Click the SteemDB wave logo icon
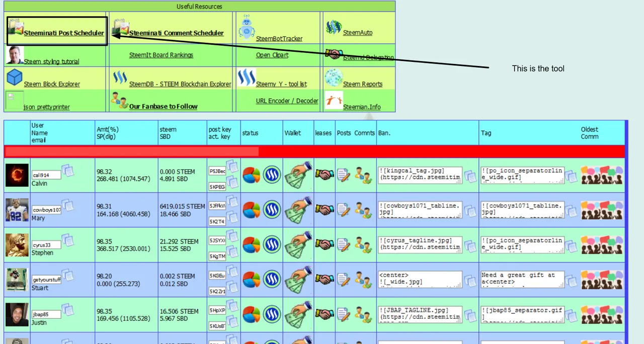The width and height of the screenshot is (644, 344). (120, 78)
